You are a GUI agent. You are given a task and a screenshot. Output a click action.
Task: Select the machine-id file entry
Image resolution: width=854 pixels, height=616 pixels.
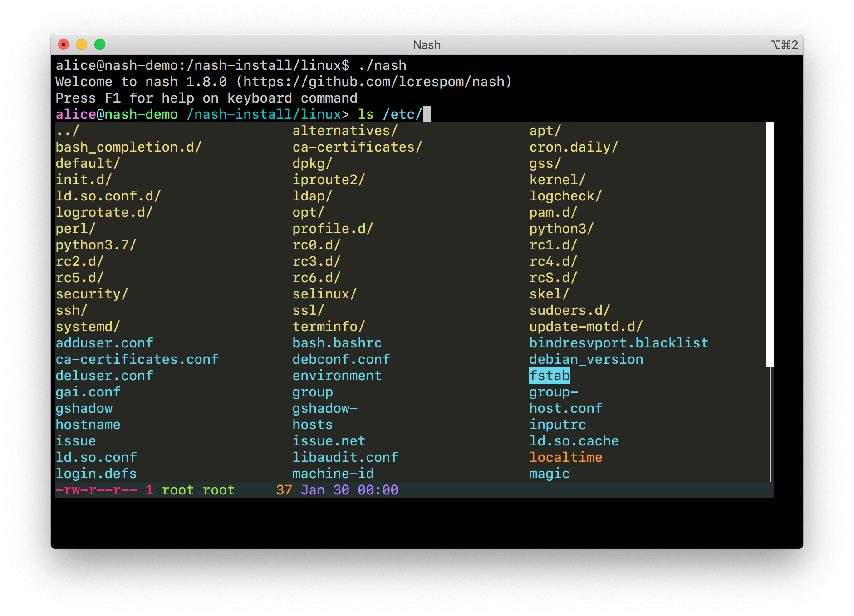333,474
